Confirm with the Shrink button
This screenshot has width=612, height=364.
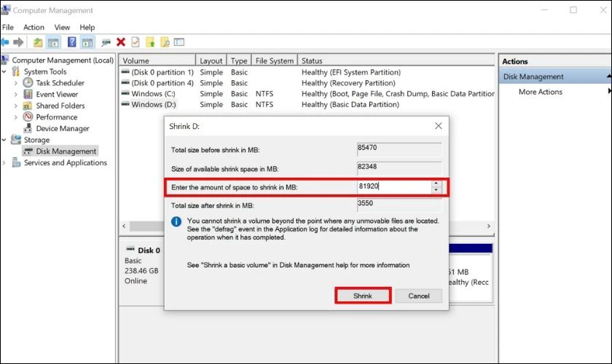click(x=363, y=296)
